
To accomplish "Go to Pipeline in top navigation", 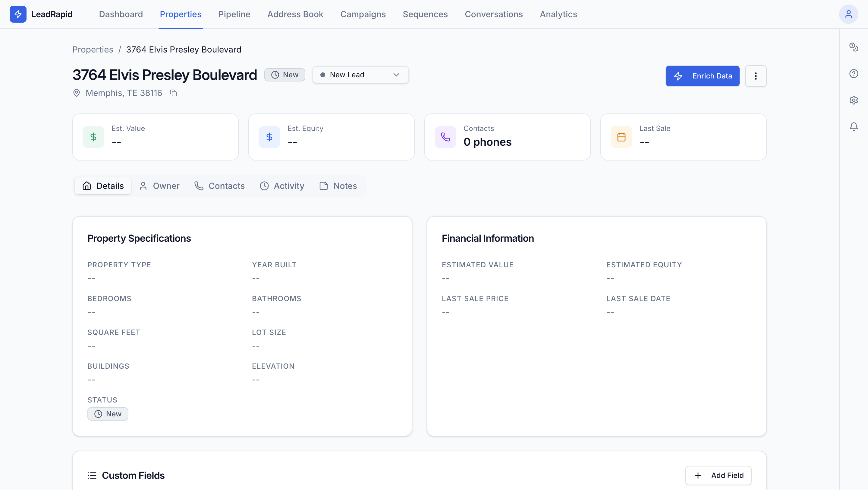I will [234, 14].
